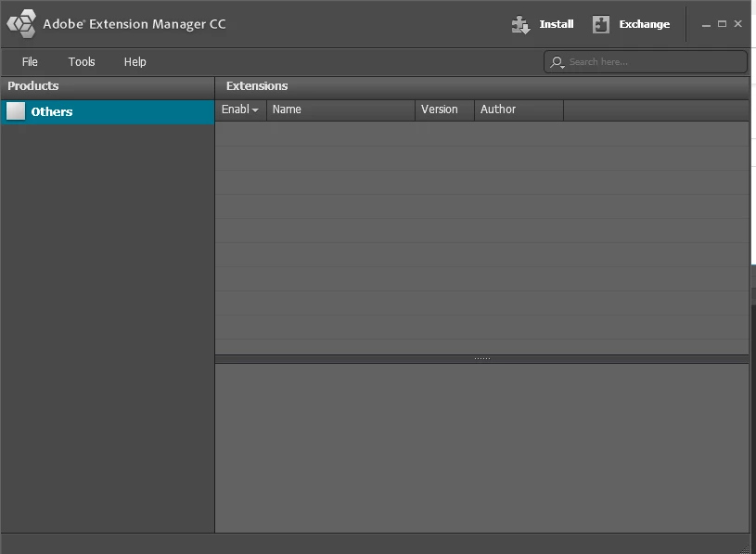Click the dotted pane splitter handle
The width and height of the screenshot is (756, 554).
(x=482, y=359)
